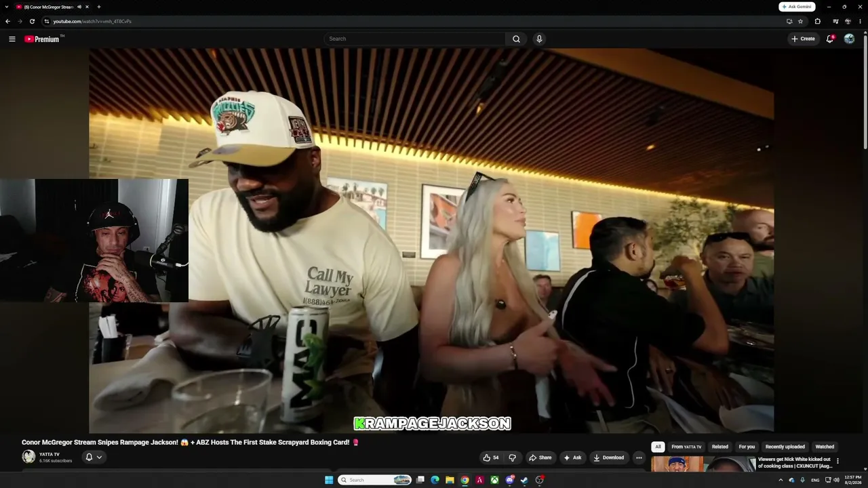
Task: Click the Chrome address bar URL
Action: click(92, 21)
